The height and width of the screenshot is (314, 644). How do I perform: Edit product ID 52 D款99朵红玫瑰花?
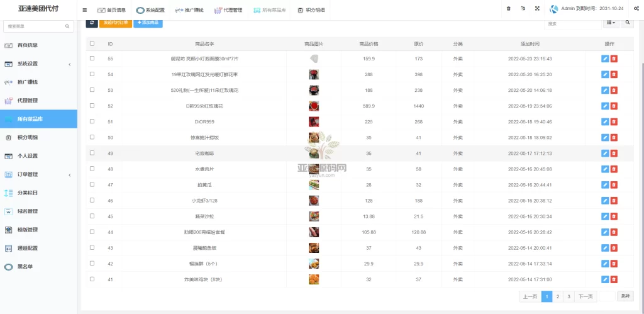click(604, 106)
